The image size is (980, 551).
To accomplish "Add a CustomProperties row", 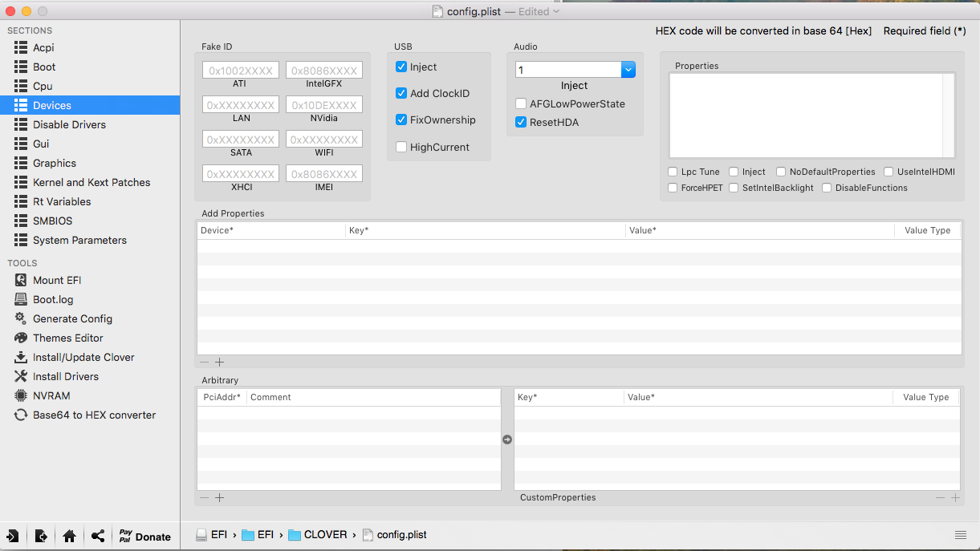I will click(x=955, y=497).
